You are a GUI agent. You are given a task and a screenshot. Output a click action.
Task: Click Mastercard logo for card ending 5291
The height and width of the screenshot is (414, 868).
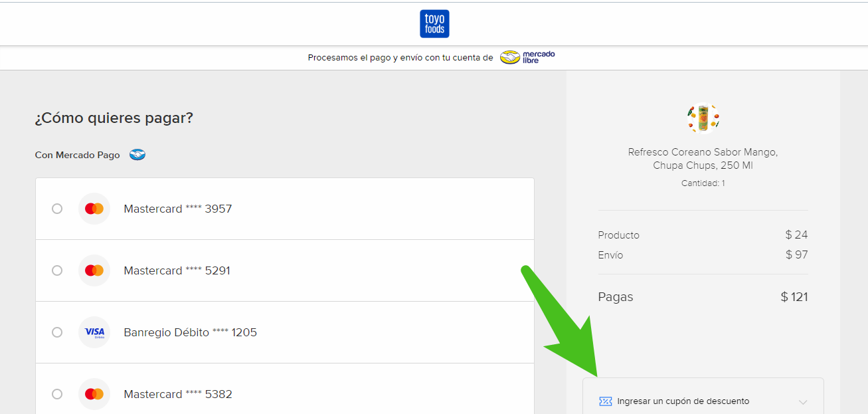tap(94, 270)
